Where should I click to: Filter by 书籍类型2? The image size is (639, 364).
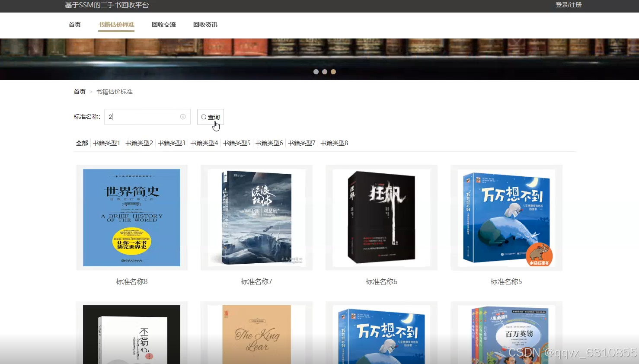(139, 143)
